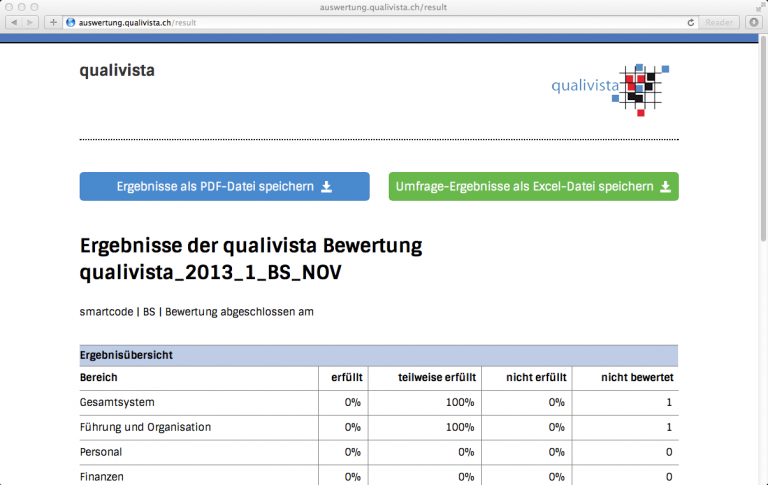Go back with the browser back arrow
The image size is (768, 485).
(14, 23)
